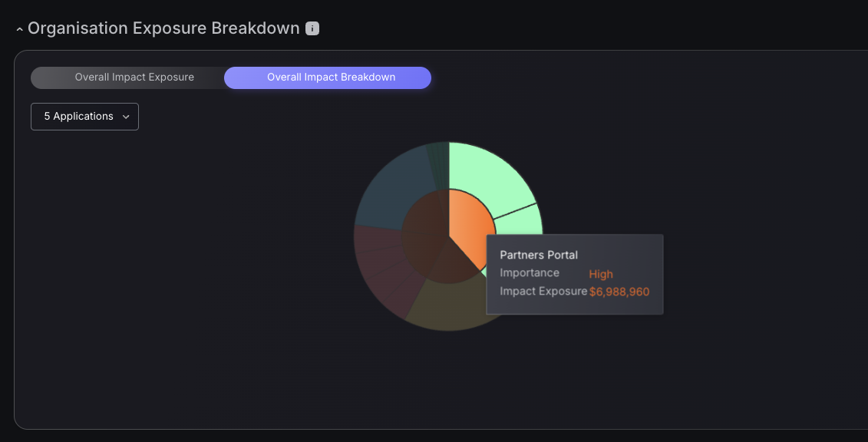Click the info icon beside Organisation Exposure Breakdown
Screen dimensions: 868x442
[x=312, y=28]
